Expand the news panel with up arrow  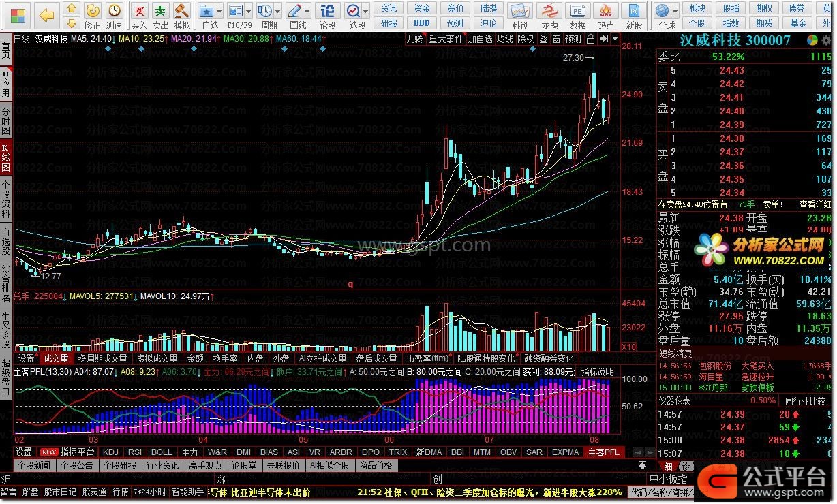pos(642,466)
